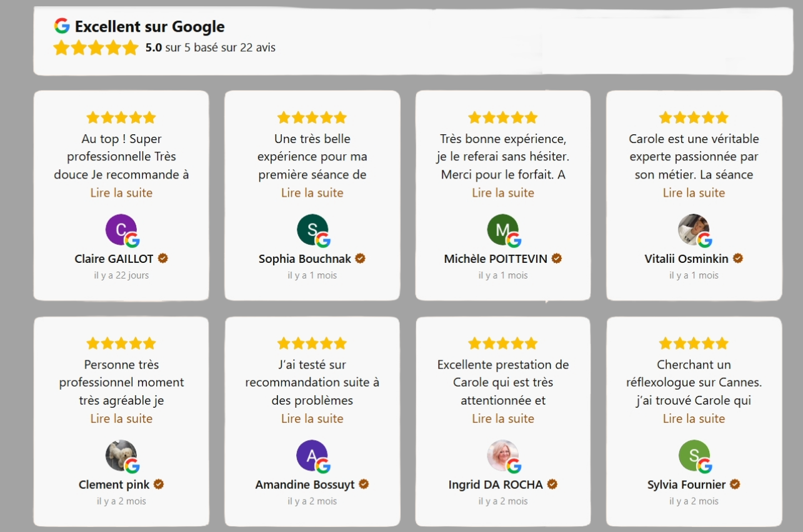
Task: Click Vitalii Osminkin's profile photo
Action: click(x=693, y=229)
